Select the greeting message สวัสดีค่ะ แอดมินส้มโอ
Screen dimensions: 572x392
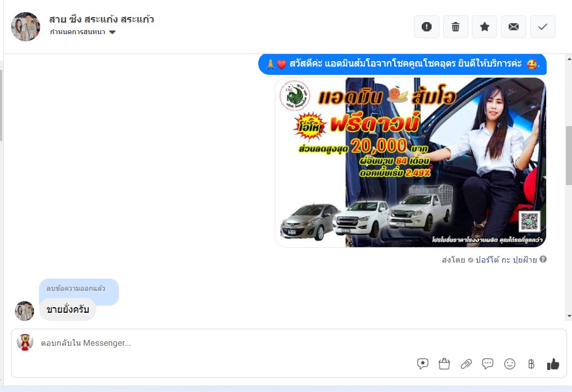pos(402,64)
